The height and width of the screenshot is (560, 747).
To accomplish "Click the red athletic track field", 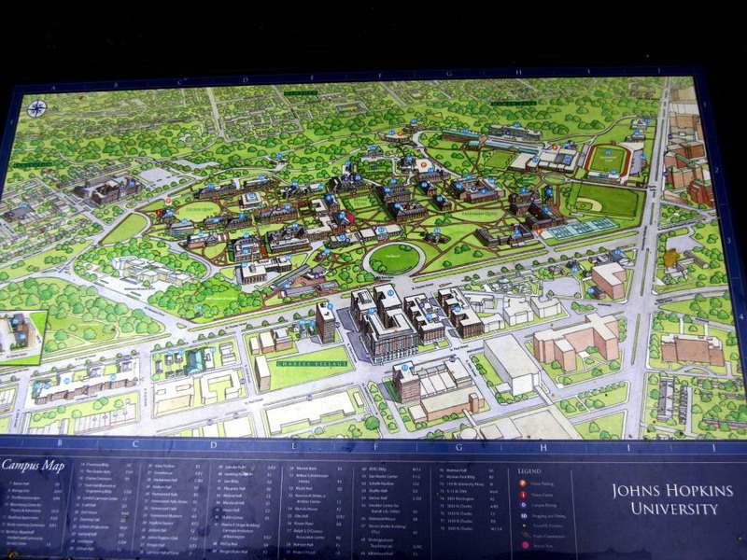I will coord(608,159).
